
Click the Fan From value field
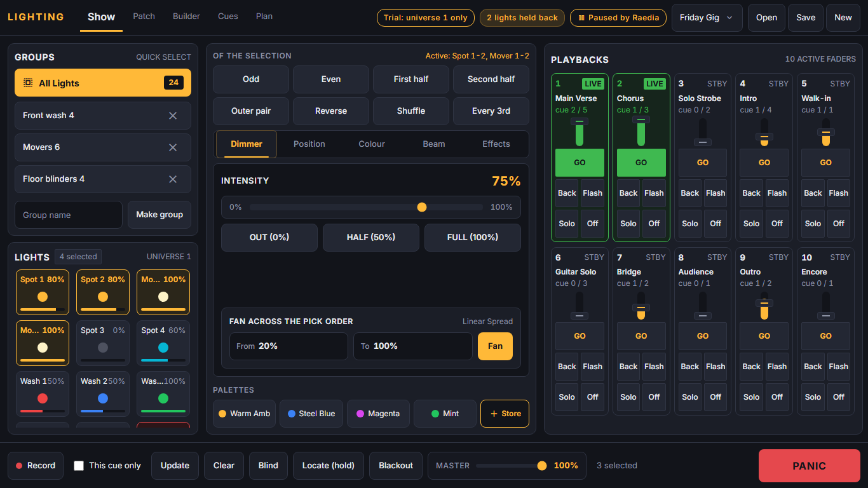(288, 346)
